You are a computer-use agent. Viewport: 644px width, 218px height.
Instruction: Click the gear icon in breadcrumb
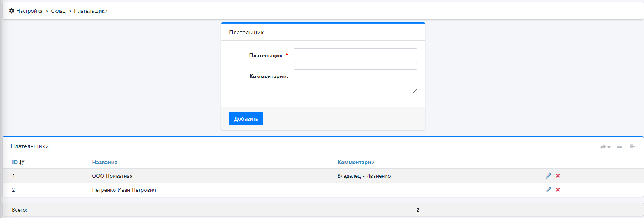[x=12, y=11]
